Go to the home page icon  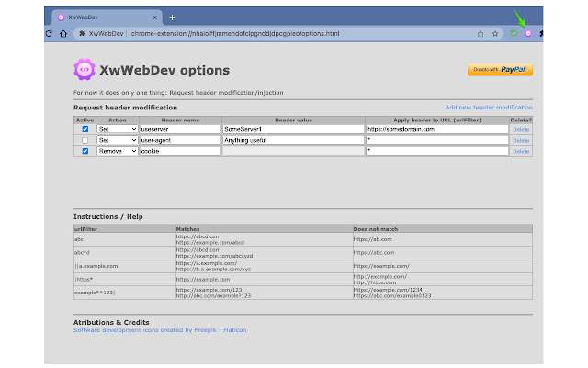tap(63, 34)
